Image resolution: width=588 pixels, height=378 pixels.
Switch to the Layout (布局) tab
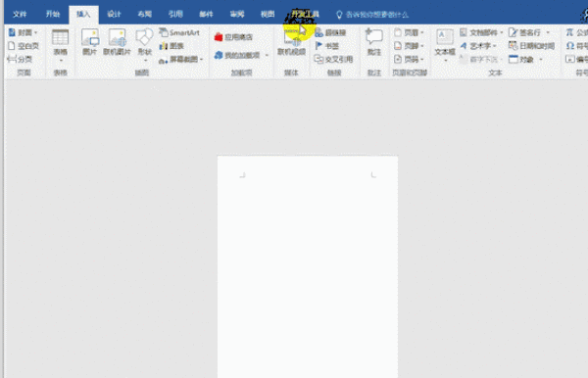[145, 15]
